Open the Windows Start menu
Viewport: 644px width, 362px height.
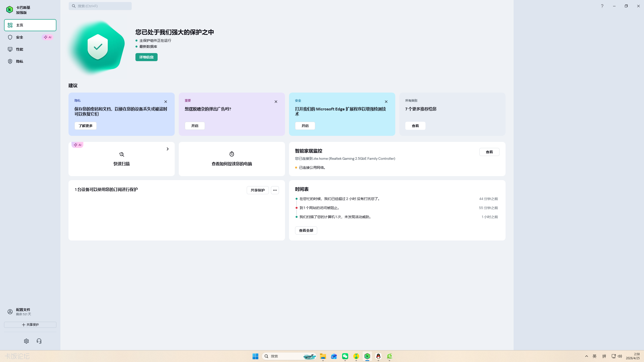click(x=255, y=356)
